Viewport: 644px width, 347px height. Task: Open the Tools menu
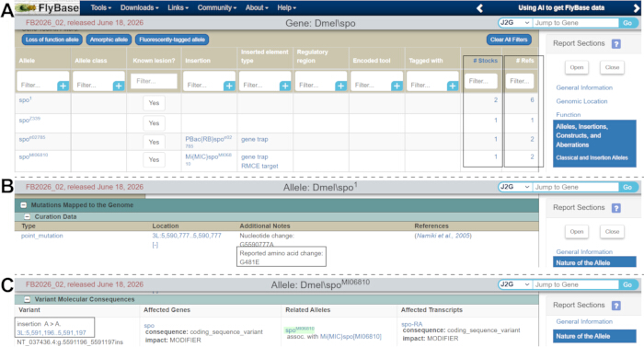pyautogui.click(x=100, y=7)
